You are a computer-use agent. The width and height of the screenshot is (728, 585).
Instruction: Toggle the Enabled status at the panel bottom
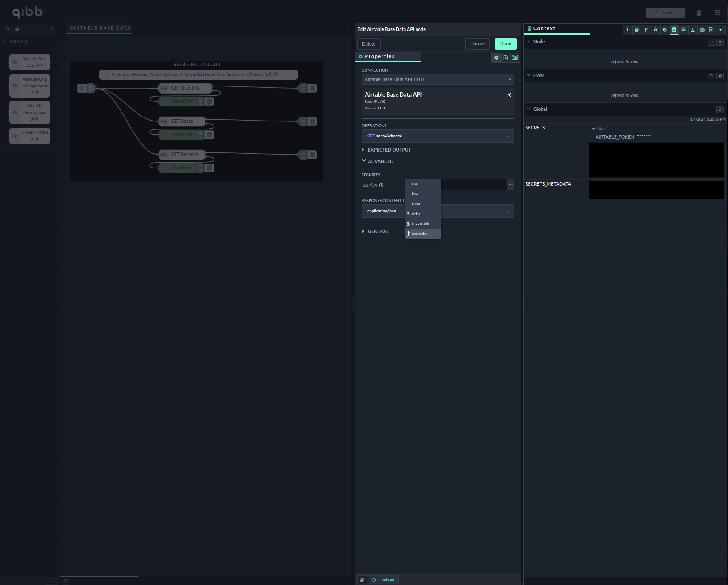pos(383,580)
